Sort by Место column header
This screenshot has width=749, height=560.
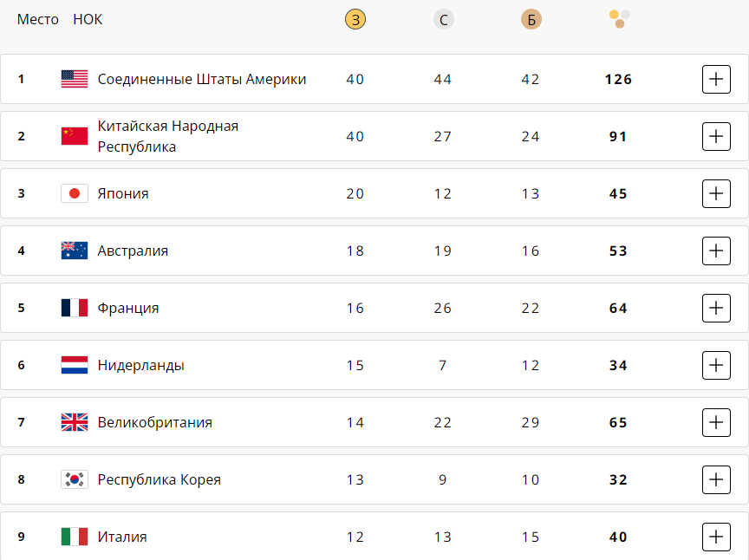pos(38,19)
